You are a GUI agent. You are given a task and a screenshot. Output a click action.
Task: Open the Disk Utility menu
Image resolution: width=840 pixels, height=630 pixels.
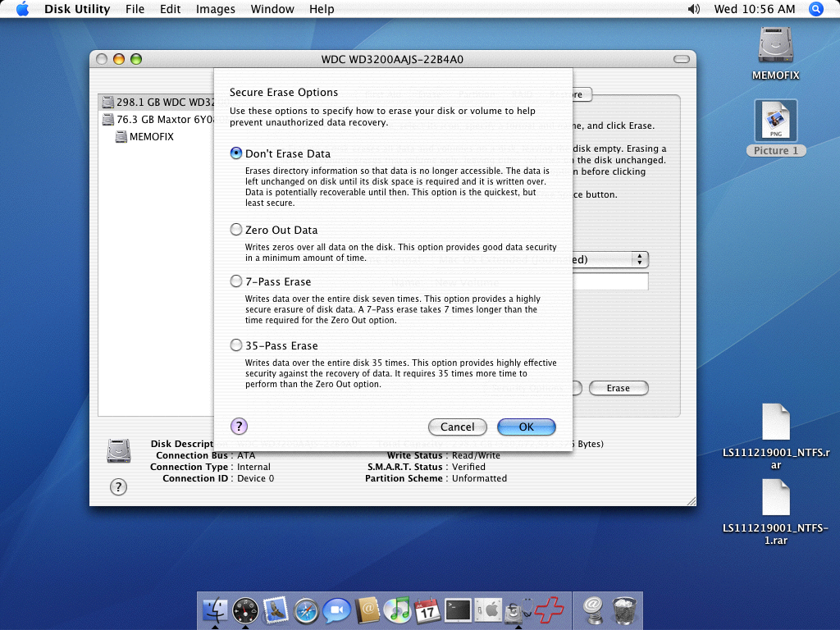[x=77, y=9]
